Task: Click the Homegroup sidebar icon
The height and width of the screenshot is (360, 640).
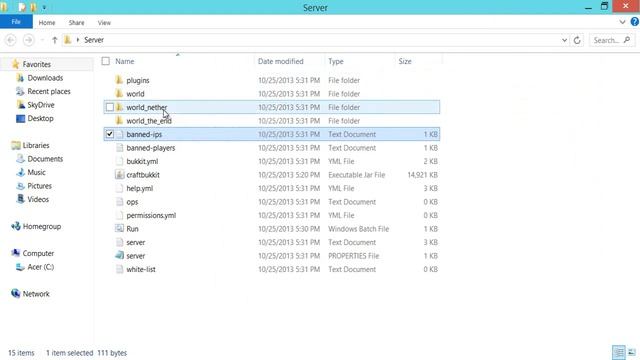Action: (x=16, y=226)
